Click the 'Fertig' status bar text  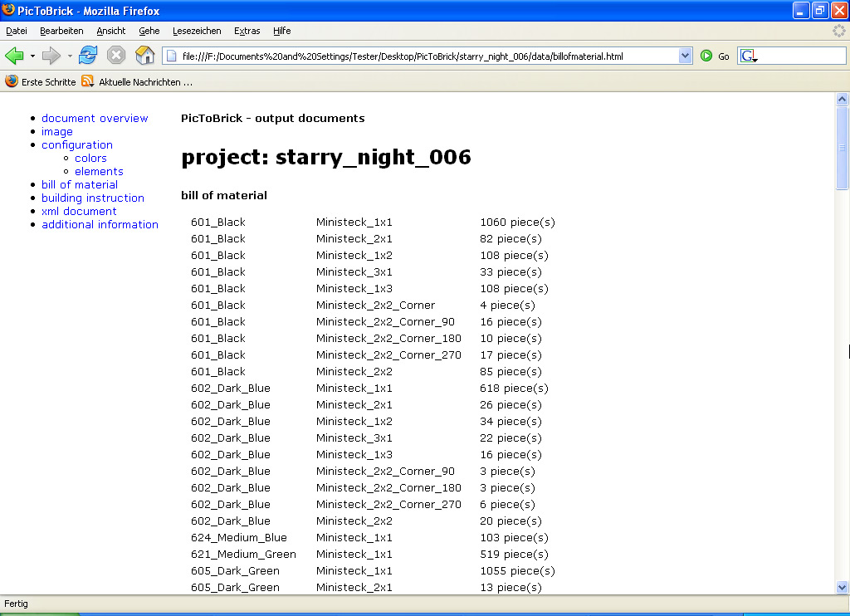[16, 604]
